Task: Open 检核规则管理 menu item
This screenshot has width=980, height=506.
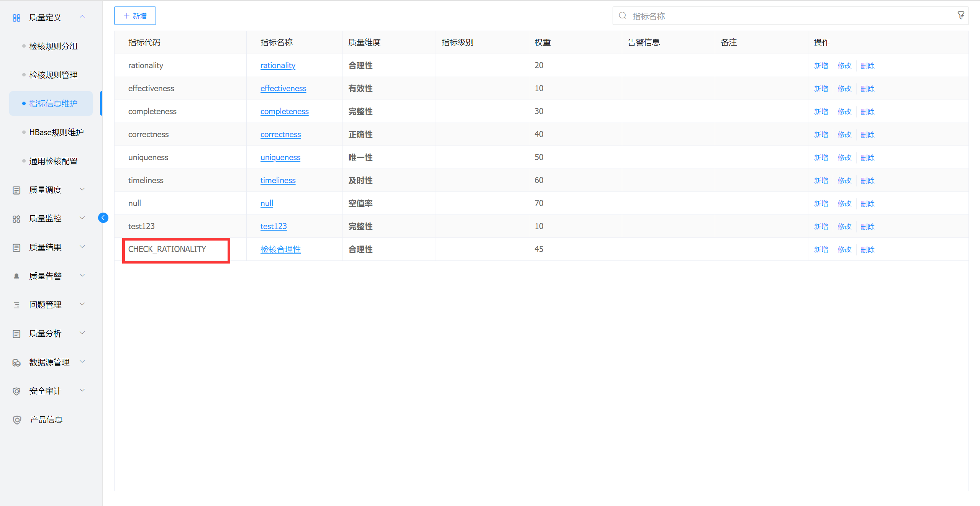Action: 53,75
